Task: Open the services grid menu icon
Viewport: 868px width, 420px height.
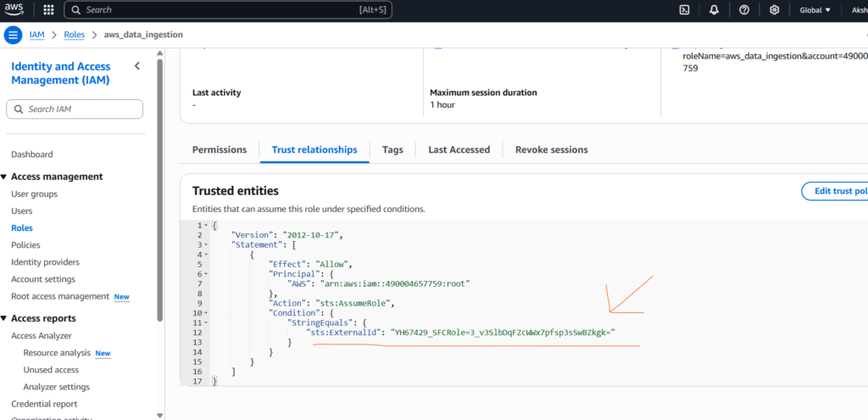Action: [48, 10]
